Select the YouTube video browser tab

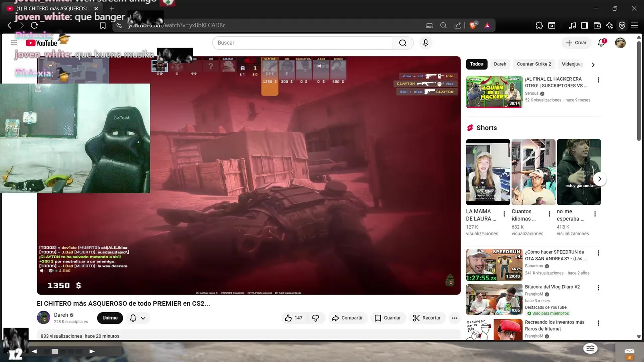[52, 9]
